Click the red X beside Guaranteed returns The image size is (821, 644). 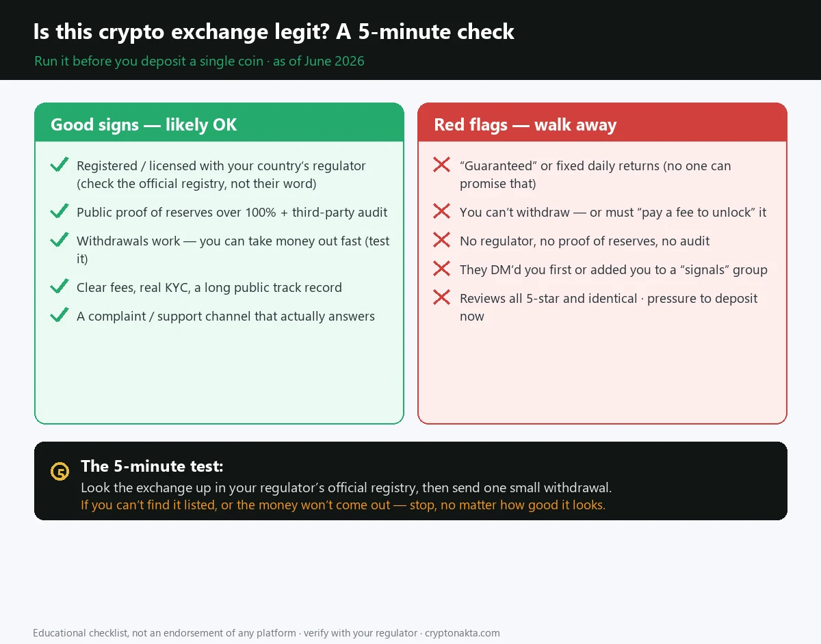tap(442, 165)
